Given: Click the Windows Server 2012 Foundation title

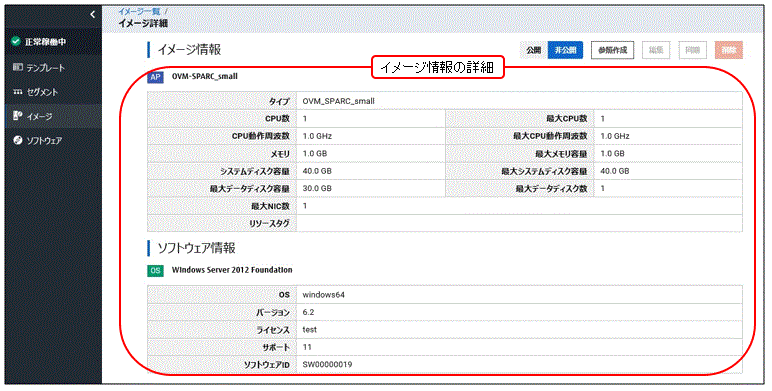Looking at the screenshot, I should point(232,270).
